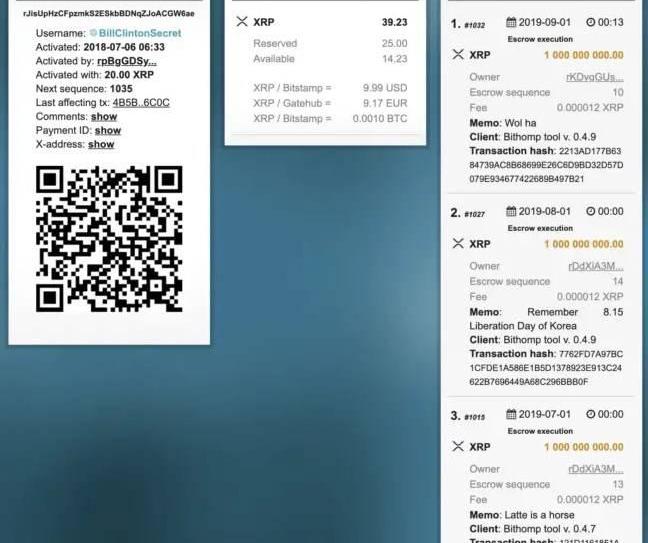Click the XRP logo in balance panel
Image resolution: width=648 pixels, height=543 pixels.
click(241, 21)
